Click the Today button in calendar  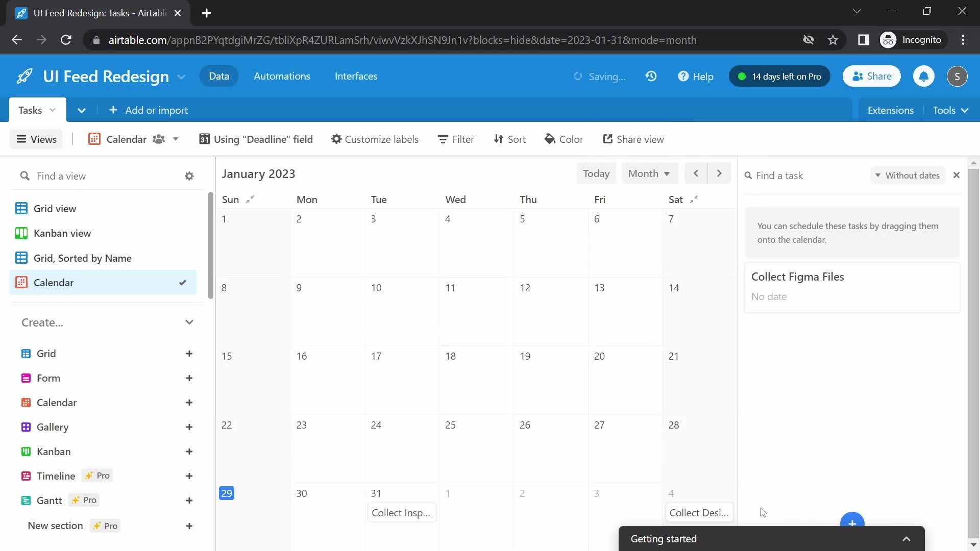[596, 173]
